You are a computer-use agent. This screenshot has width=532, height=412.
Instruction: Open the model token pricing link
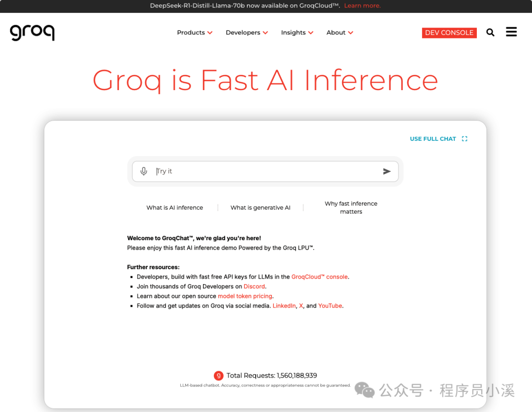(x=245, y=296)
